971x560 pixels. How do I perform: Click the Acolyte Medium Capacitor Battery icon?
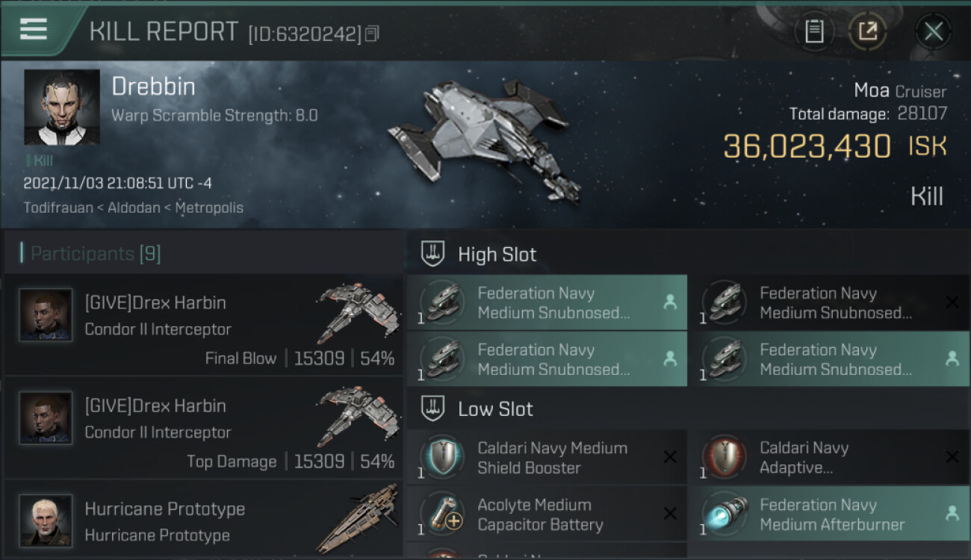[x=441, y=514]
